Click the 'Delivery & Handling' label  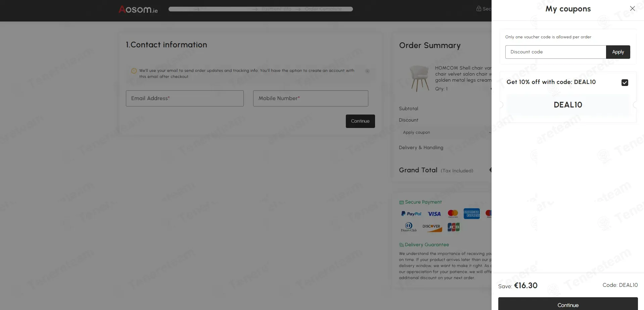[x=421, y=147]
